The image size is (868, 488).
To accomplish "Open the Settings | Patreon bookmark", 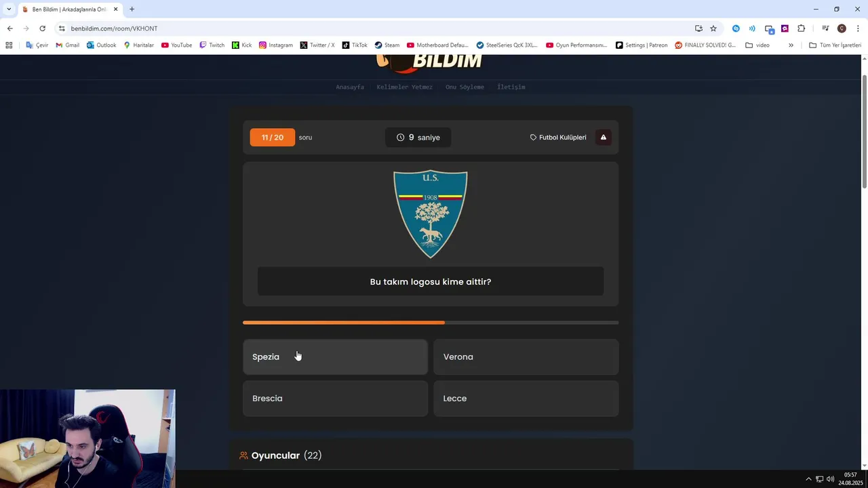I will point(642,45).
